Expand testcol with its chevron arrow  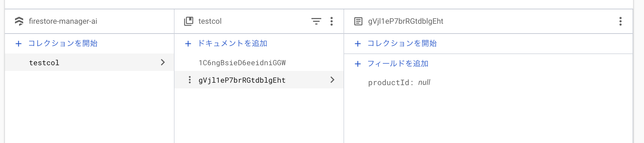pyautogui.click(x=163, y=62)
